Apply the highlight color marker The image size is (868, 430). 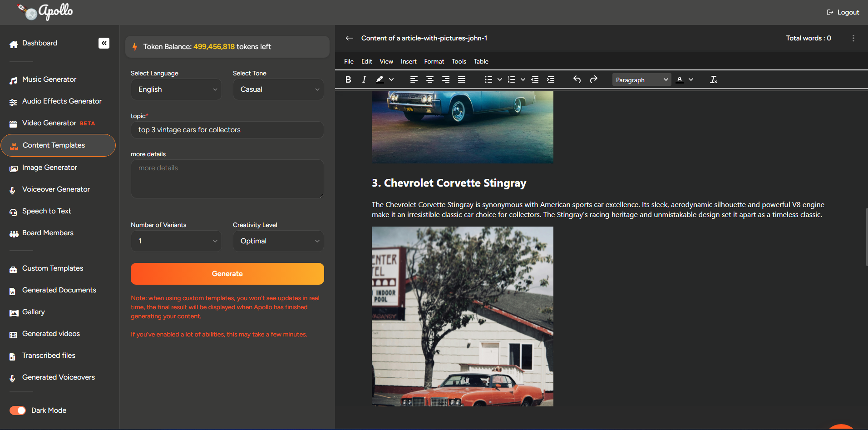[380, 79]
